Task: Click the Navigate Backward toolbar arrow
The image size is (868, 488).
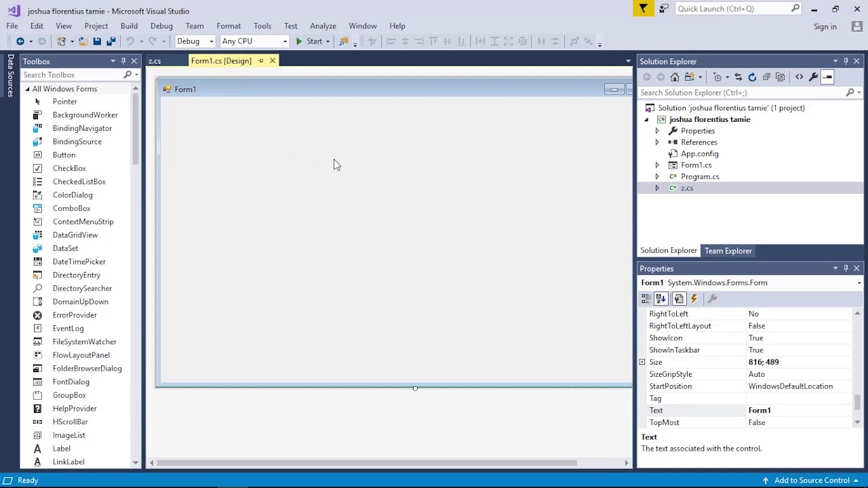Action: pos(20,41)
